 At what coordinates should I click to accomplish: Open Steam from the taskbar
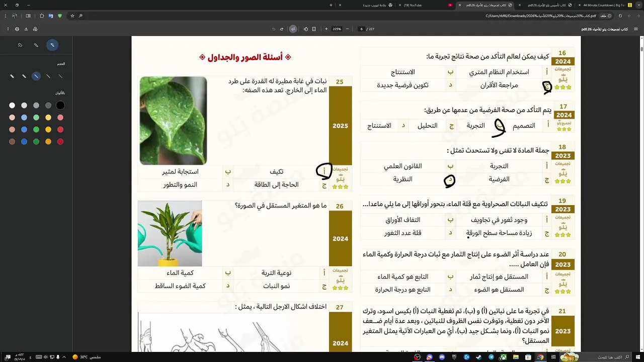pyautogui.click(x=478, y=357)
